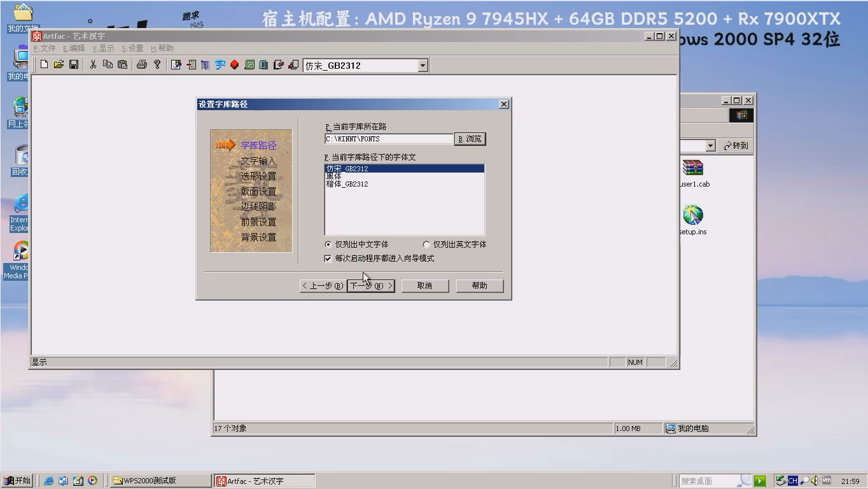Click the 开始 Start button
Screen dimensions: 868x489
click(17, 481)
